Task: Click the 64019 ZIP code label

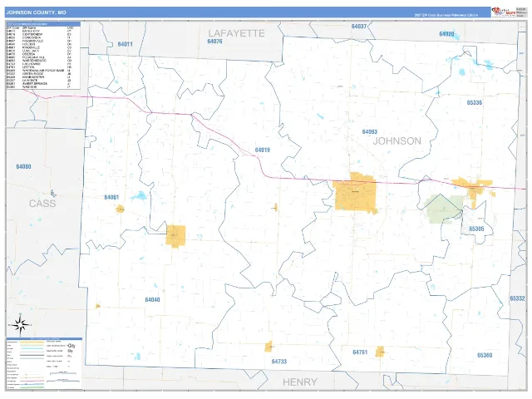Action: point(263,150)
